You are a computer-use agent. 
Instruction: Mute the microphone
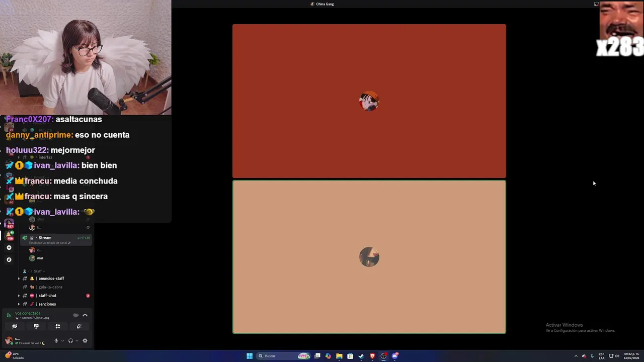tap(56, 341)
